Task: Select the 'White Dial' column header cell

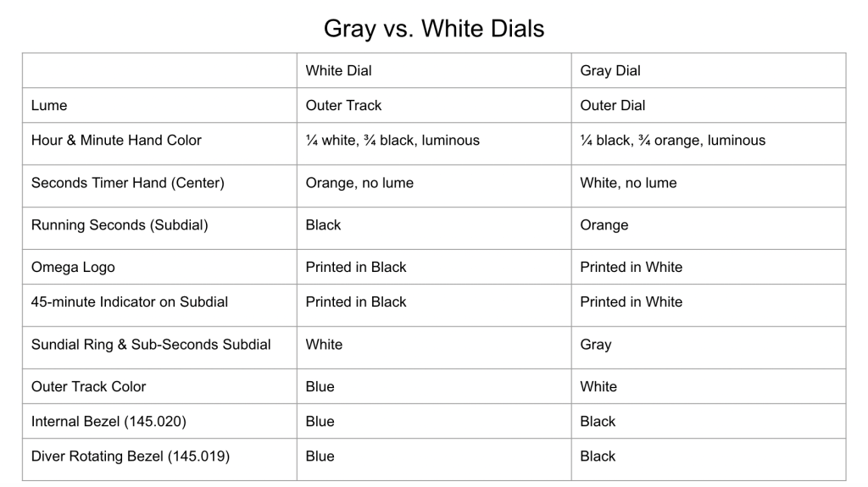Action: [x=339, y=71]
